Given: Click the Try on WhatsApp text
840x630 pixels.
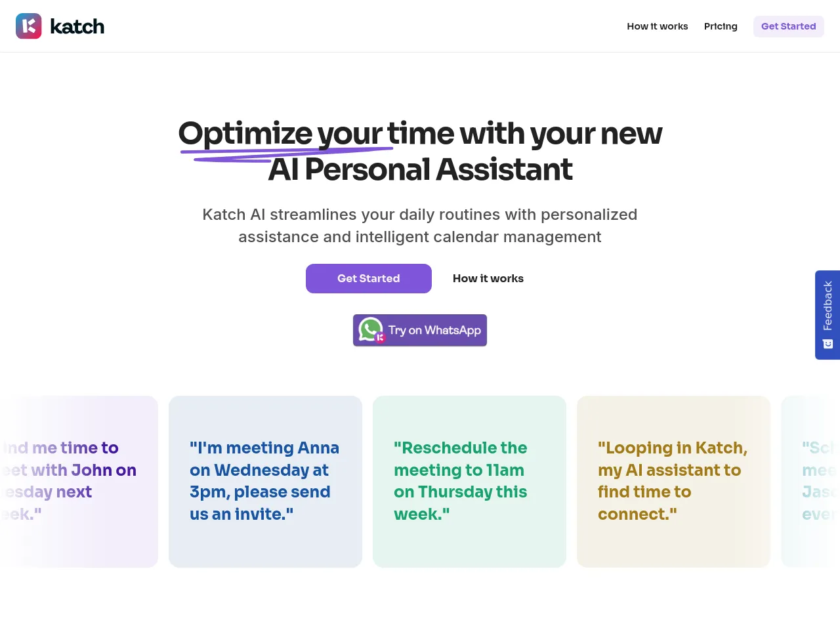Looking at the screenshot, I should point(434,330).
